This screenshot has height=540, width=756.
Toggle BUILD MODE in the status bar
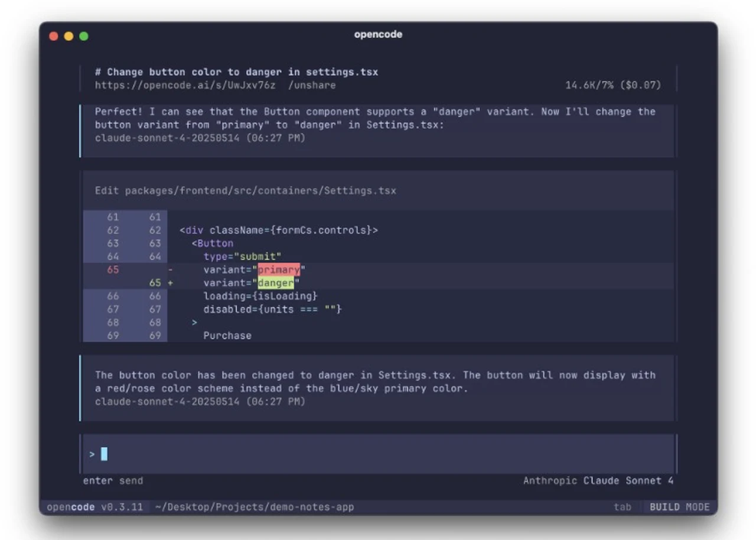tap(679, 507)
